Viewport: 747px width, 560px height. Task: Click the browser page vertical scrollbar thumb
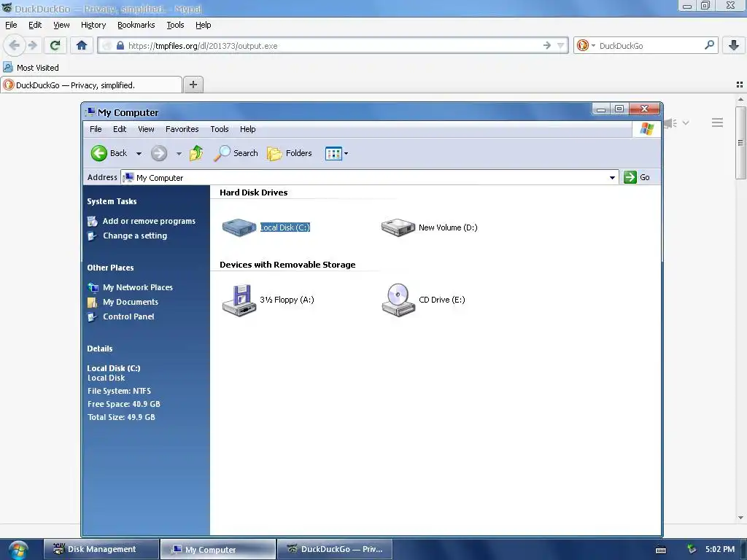coord(740,143)
